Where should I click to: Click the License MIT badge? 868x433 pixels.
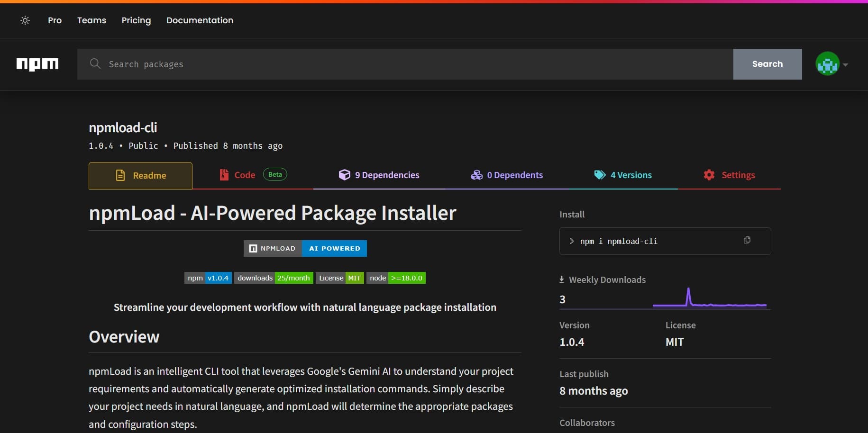[340, 278]
